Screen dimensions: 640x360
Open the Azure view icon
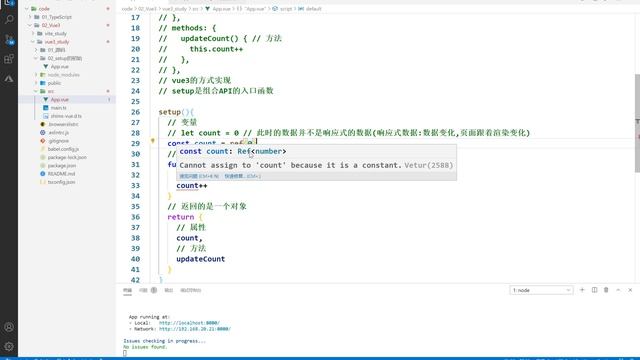pos(9,78)
